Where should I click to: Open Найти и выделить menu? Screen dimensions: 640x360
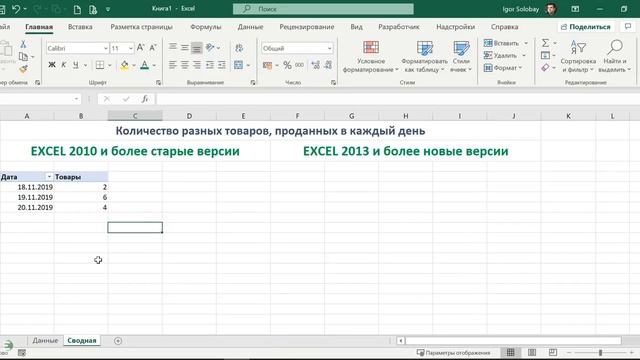[x=615, y=56]
